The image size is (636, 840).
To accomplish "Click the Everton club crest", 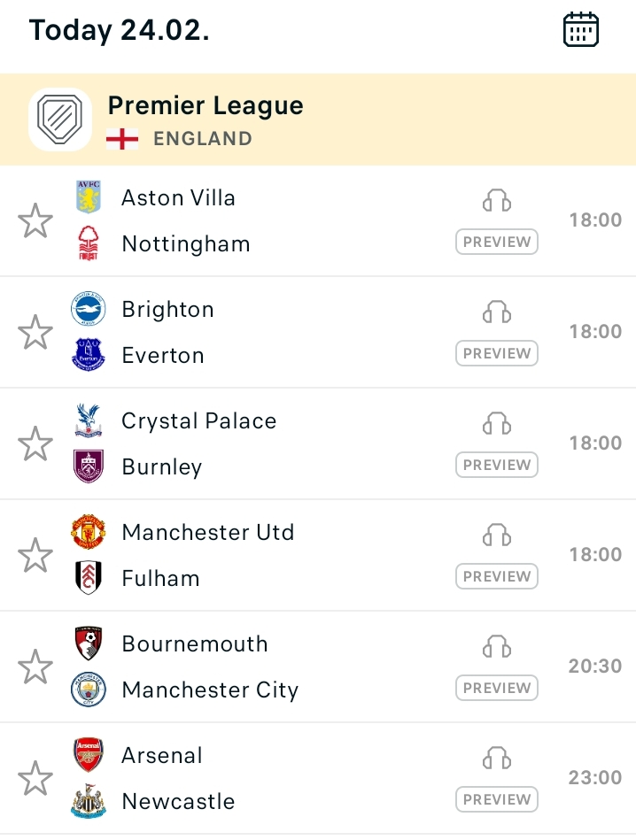I will 88,355.
